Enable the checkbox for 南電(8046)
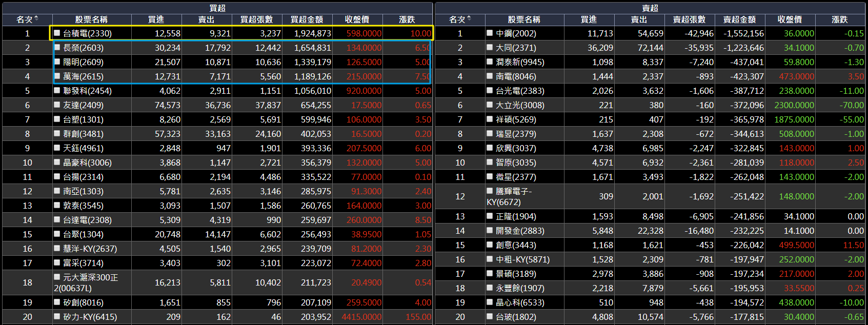 click(x=490, y=76)
